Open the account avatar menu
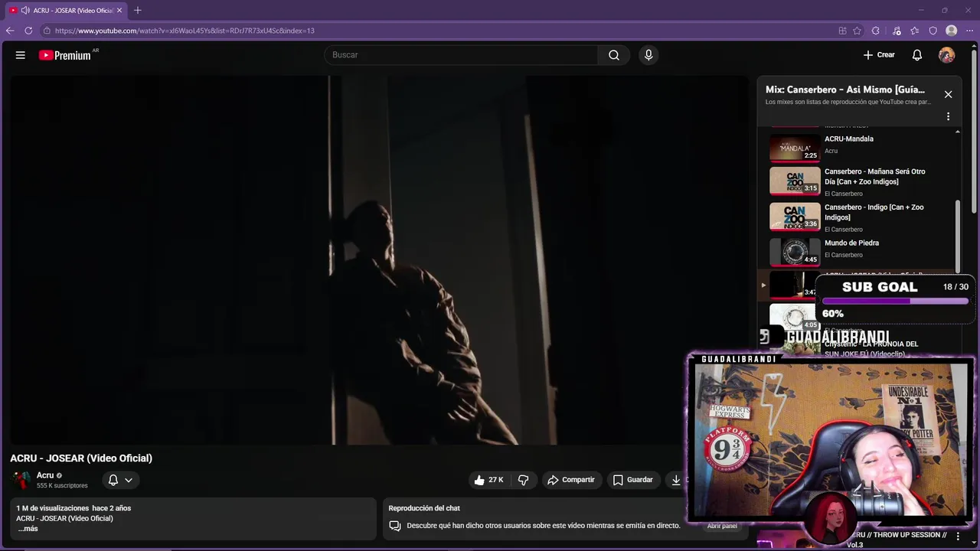The image size is (980, 551). point(947,55)
